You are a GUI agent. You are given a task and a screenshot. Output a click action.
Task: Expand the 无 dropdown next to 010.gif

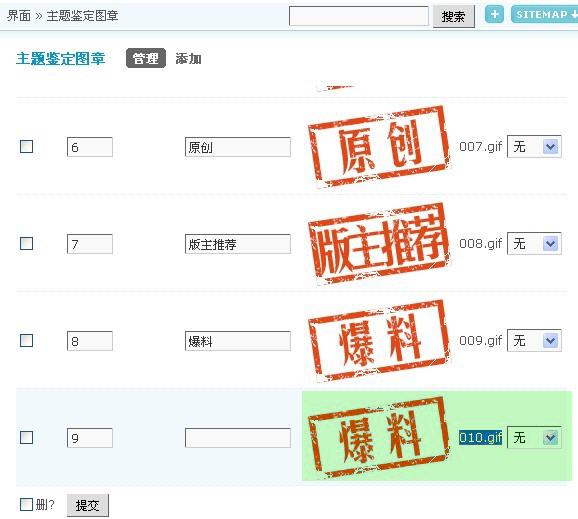click(534, 438)
